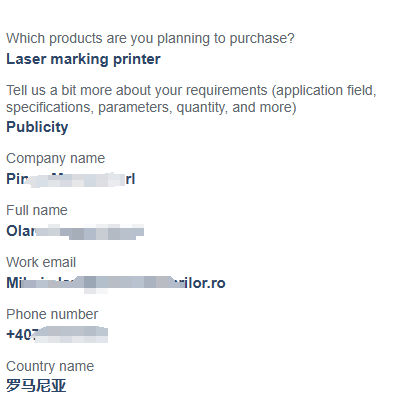Click the 'Mi' start of the work email

(x=14, y=283)
